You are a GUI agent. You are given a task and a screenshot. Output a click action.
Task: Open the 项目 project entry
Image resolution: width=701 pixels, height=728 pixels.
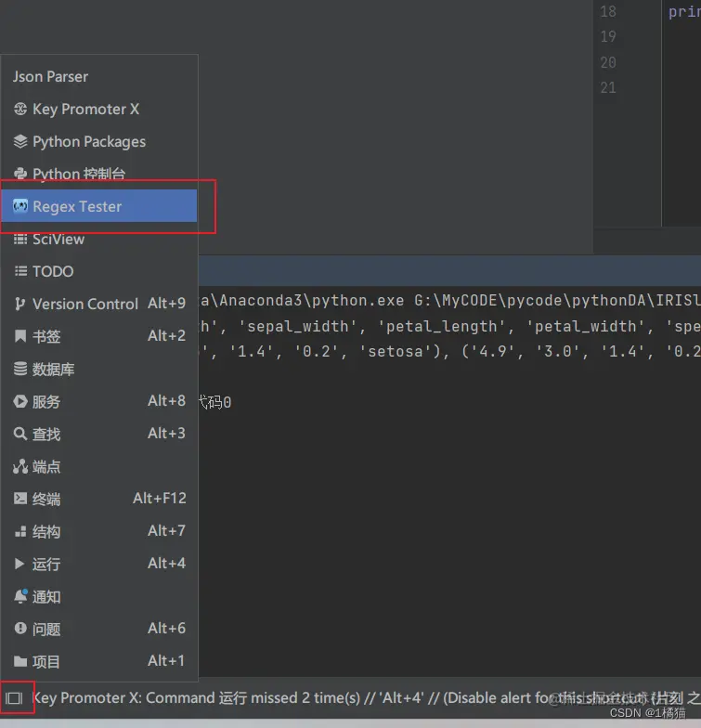click(98, 661)
